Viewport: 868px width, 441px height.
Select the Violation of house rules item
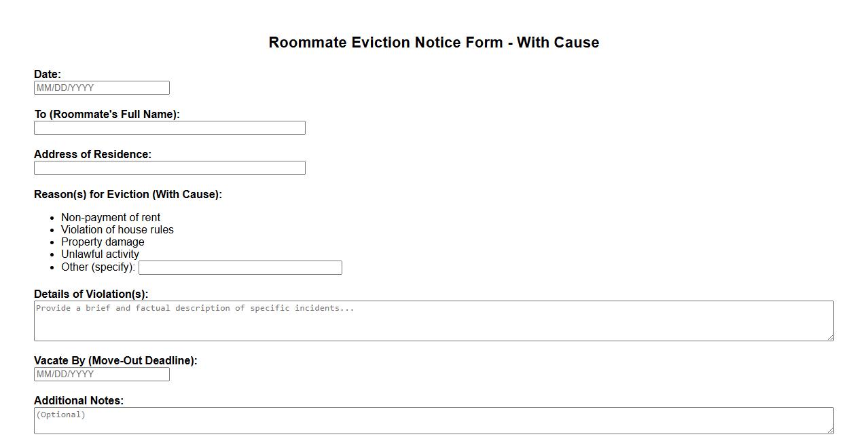pyautogui.click(x=117, y=229)
